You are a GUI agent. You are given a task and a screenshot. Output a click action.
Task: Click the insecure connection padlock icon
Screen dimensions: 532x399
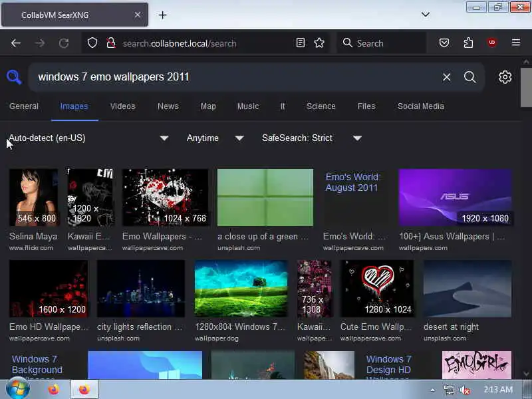tap(110, 43)
